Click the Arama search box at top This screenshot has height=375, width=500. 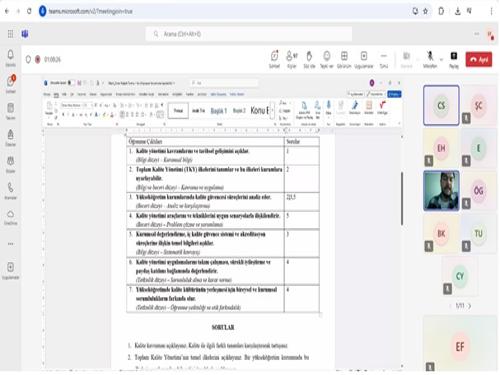tap(249, 34)
